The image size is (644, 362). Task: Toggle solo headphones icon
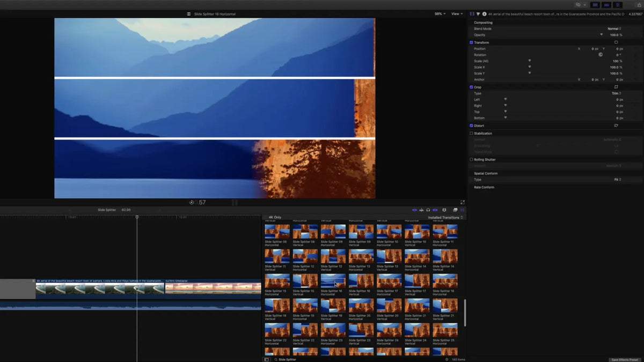428,210
